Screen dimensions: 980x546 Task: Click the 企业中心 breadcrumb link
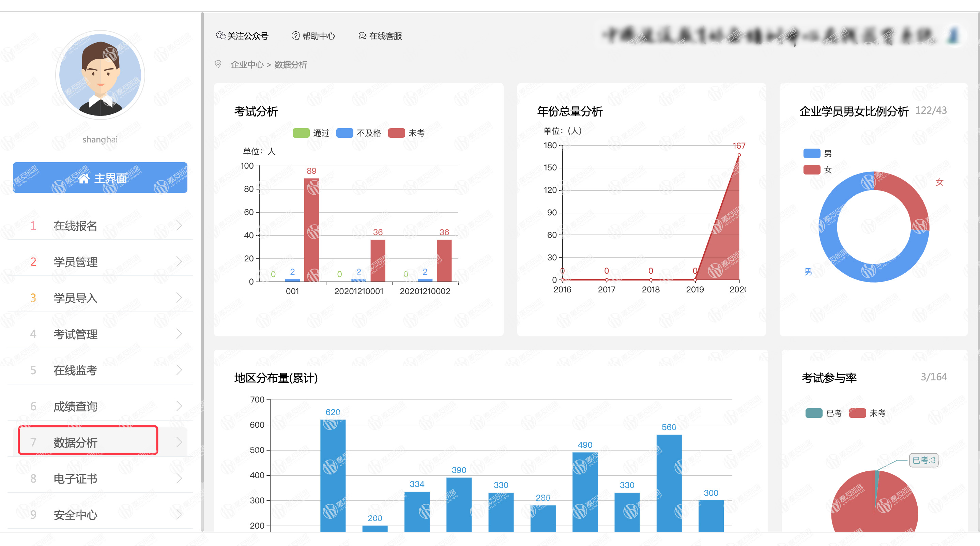(247, 65)
